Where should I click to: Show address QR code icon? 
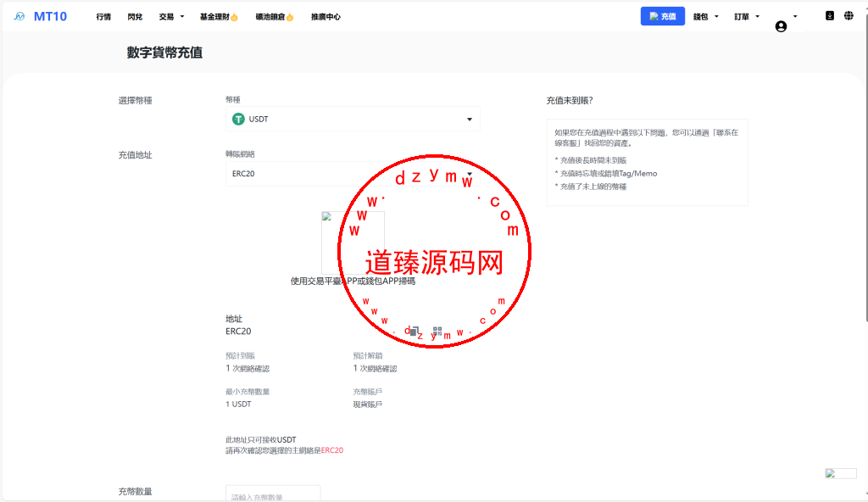pyautogui.click(x=437, y=332)
